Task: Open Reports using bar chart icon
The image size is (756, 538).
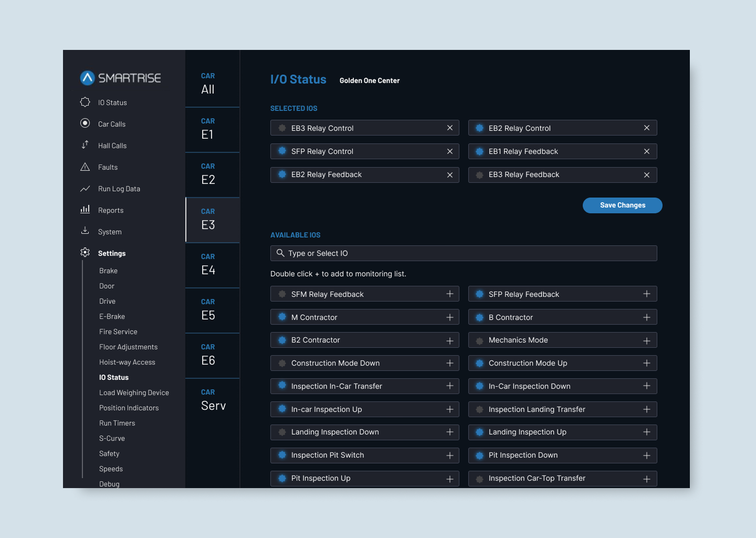Action: pos(85,210)
